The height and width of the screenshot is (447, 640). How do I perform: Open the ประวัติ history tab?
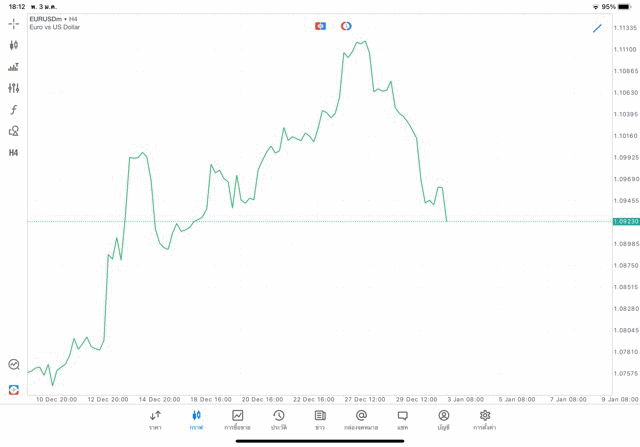[279, 419]
